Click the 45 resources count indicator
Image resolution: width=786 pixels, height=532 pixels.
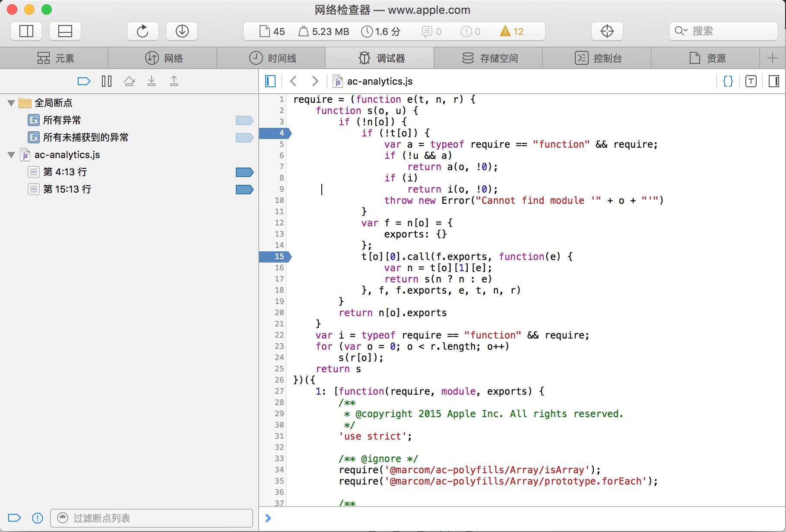[x=272, y=32]
